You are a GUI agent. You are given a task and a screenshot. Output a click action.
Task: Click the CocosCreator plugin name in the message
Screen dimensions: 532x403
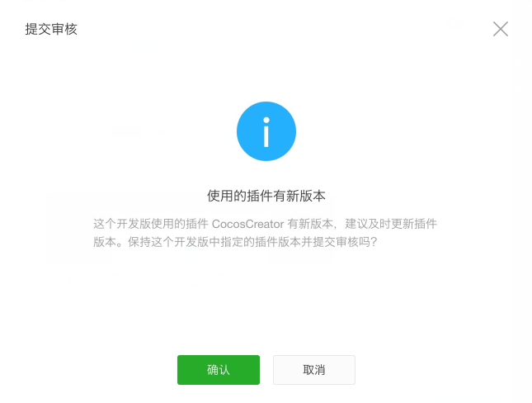click(247, 224)
